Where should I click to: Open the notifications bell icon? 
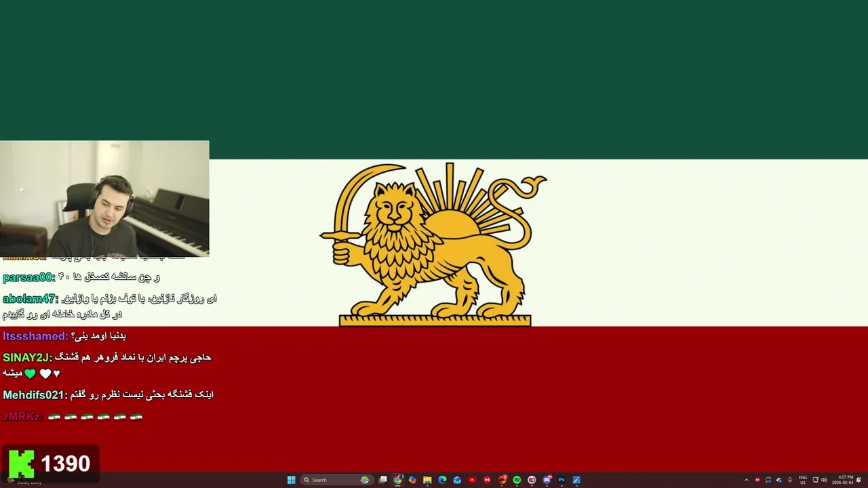click(859, 480)
